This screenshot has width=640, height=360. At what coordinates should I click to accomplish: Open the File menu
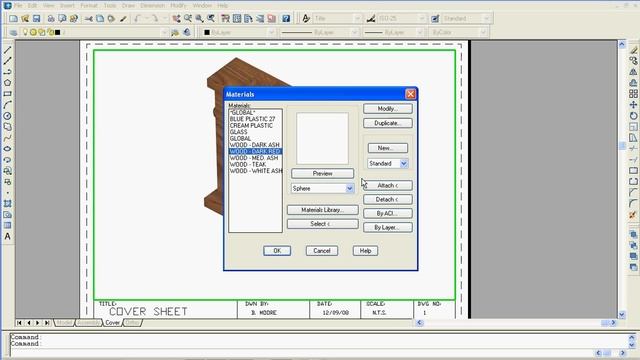coord(18,6)
